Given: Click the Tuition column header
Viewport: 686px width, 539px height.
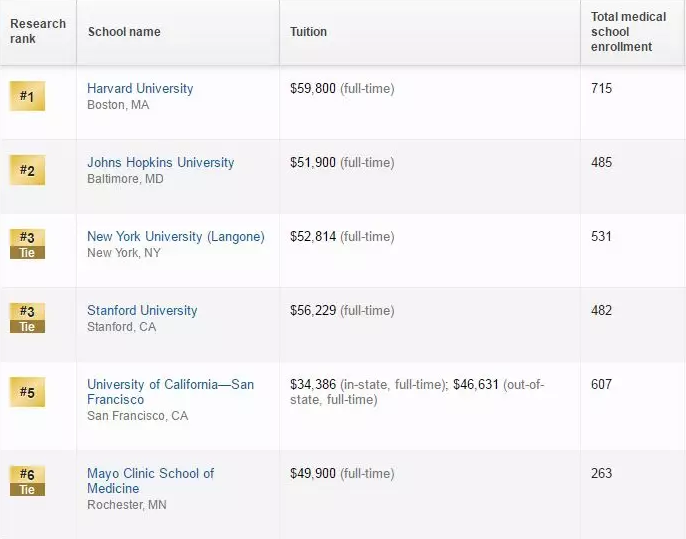Looking at the screenshot, I should 308,32.
